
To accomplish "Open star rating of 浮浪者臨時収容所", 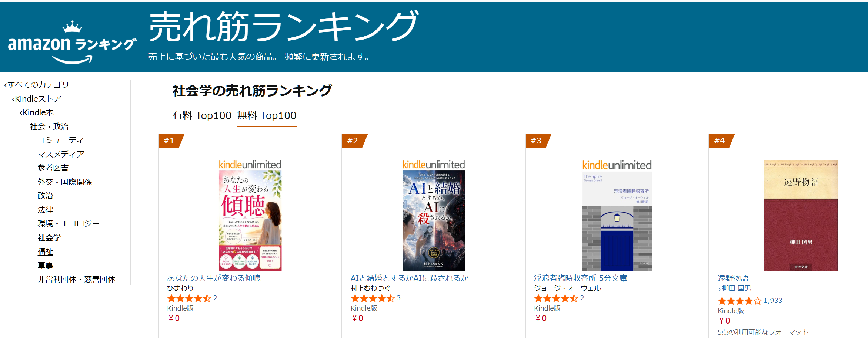I will [556, 298].
